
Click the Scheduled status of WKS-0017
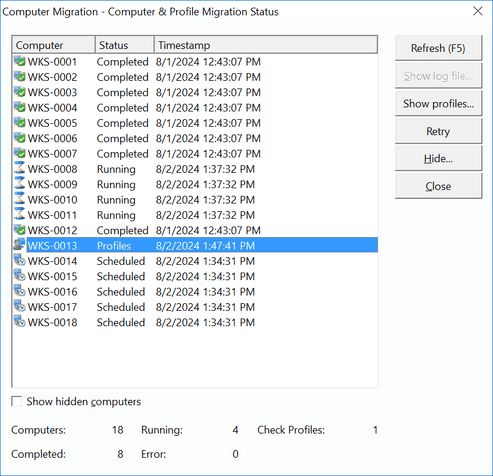click(x=121, y=307)
